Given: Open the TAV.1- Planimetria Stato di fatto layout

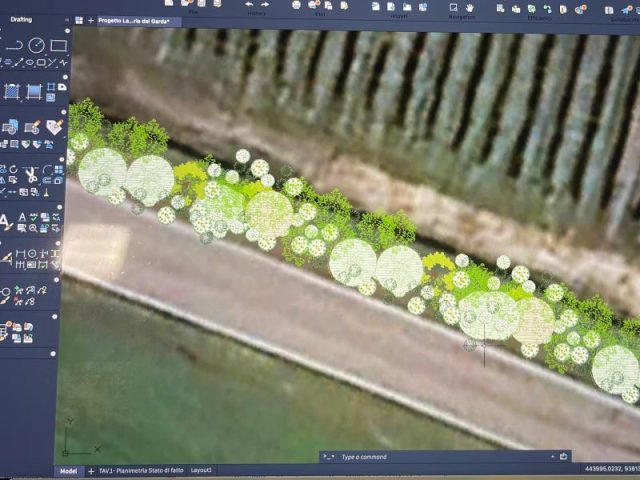Looking at the screenshot, I should 141,471.
